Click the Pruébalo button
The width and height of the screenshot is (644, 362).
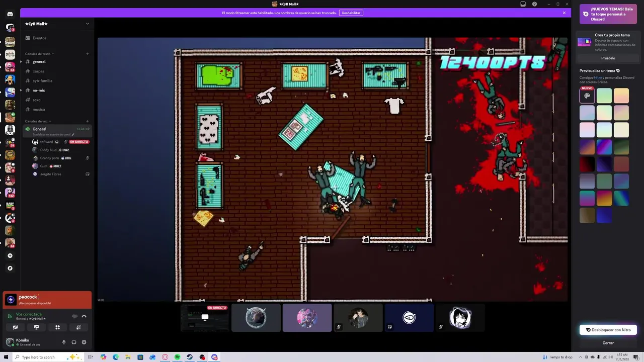pos(608,58)
